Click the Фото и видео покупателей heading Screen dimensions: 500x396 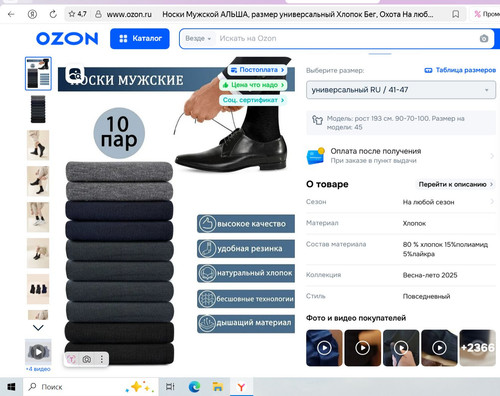point(356,318)
